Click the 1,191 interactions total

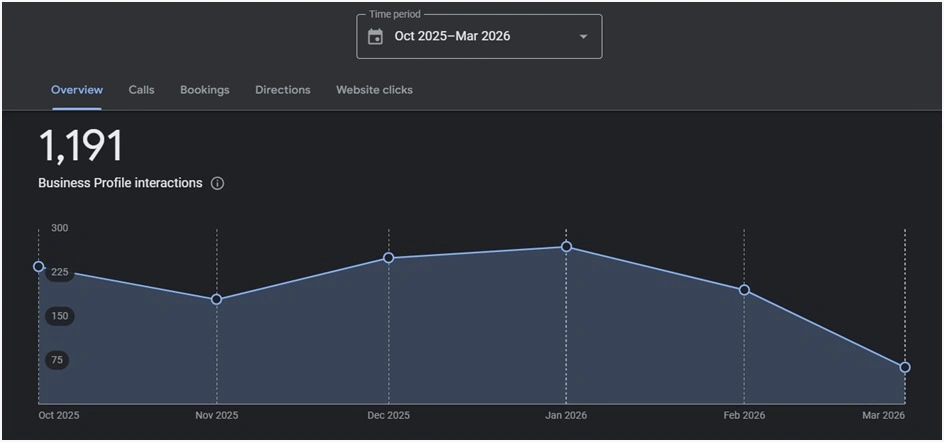[x=81, y=146]
